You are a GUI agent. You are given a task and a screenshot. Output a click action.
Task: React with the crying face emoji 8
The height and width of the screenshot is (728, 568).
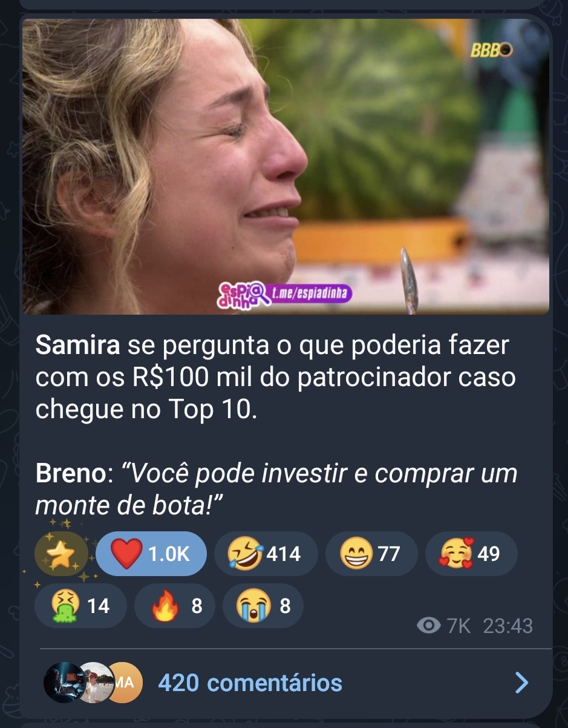[x=263, y=606]
